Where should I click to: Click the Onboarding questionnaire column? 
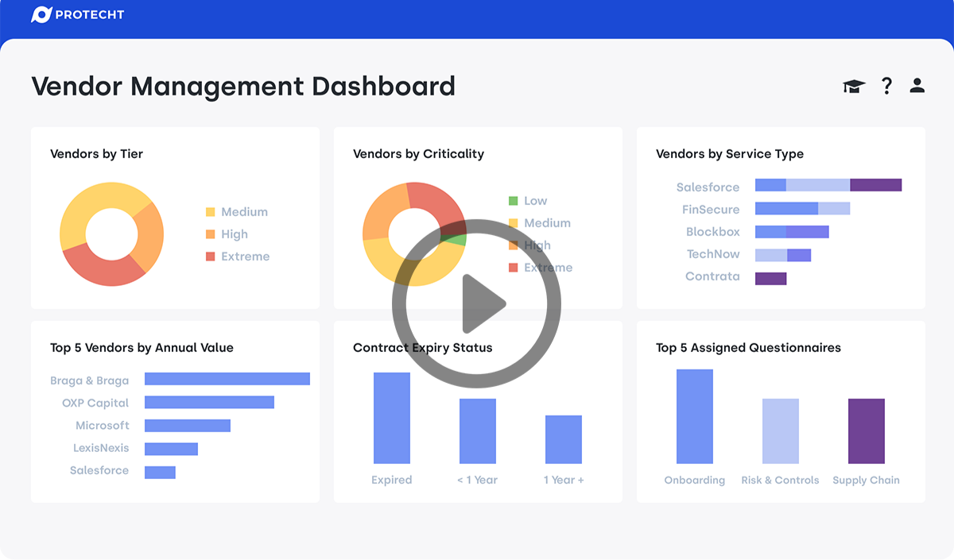click(695, 416)
